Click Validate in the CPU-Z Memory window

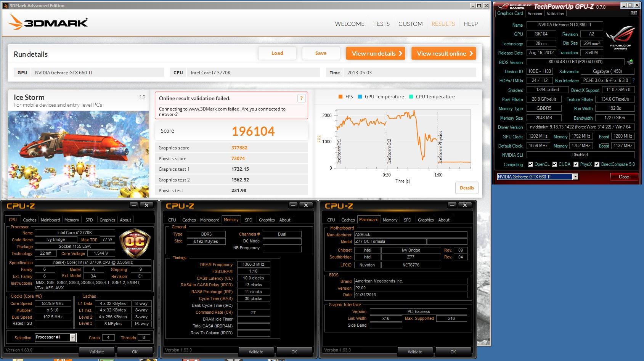[x=256, y=352]
